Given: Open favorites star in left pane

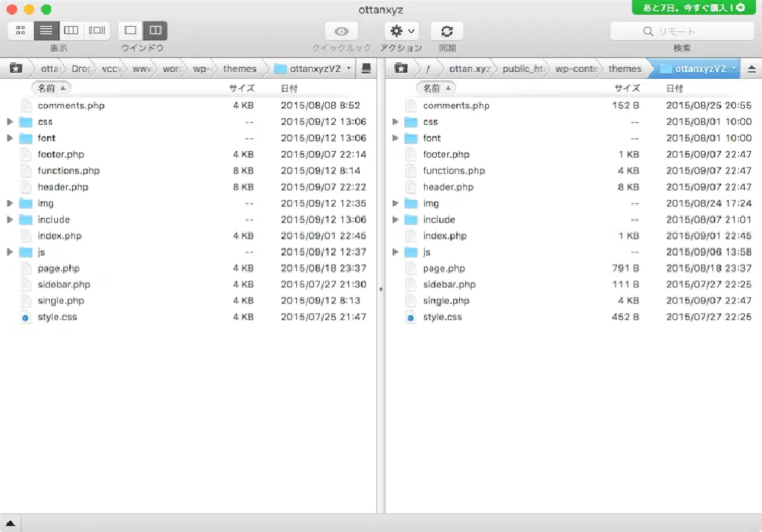Looking at the screenshot, I should pyautogui.click(x=16, y=68).
